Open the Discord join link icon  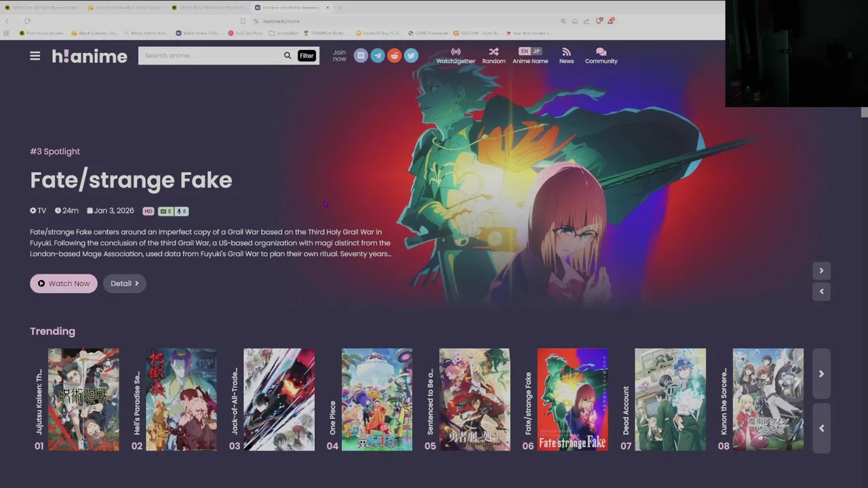pyautogui.click(x=361, y=56)
